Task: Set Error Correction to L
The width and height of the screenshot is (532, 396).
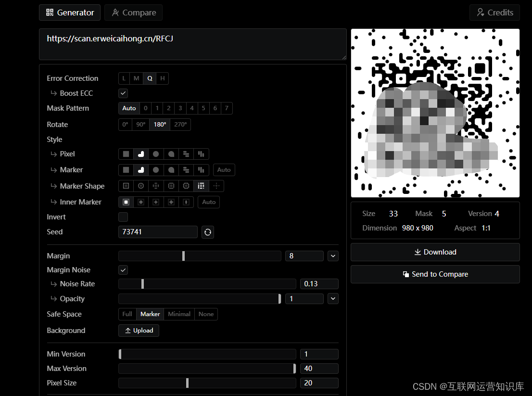Action: (x=124, y=78)
